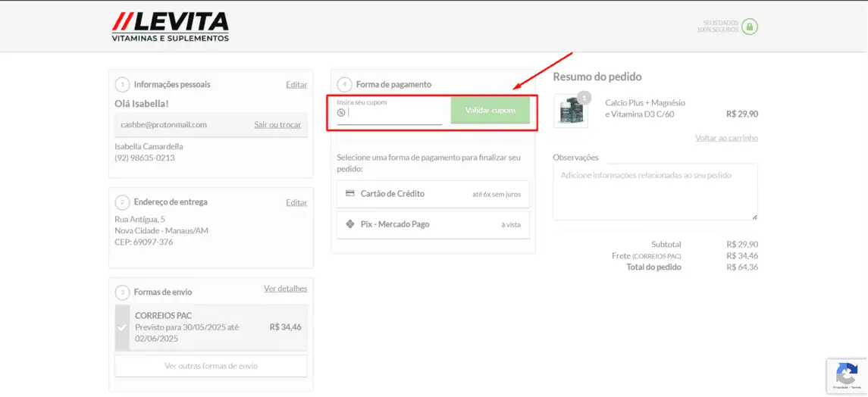Viewport: 868px width, 397px height.
Task: Click the Voltar ao carrinho link
Action: 726,138
